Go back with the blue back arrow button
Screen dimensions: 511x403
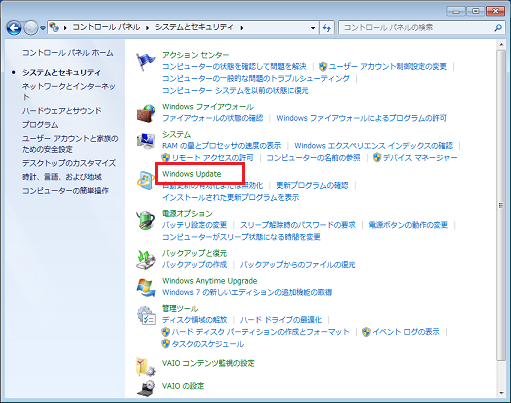(14, 28)
